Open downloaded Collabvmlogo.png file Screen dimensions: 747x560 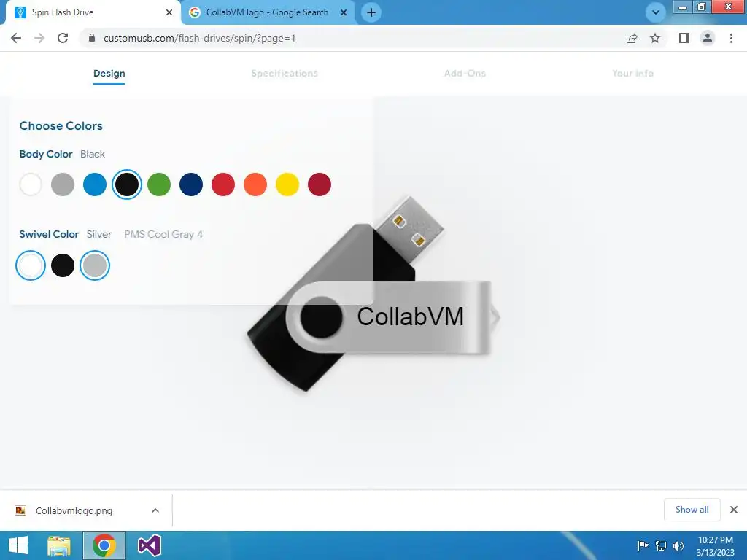(74, 510)
